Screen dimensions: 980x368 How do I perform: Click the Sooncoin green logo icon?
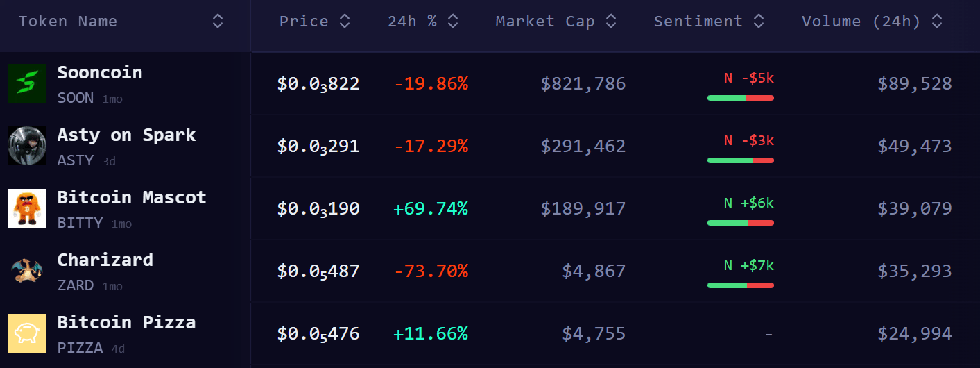point(27,83)
